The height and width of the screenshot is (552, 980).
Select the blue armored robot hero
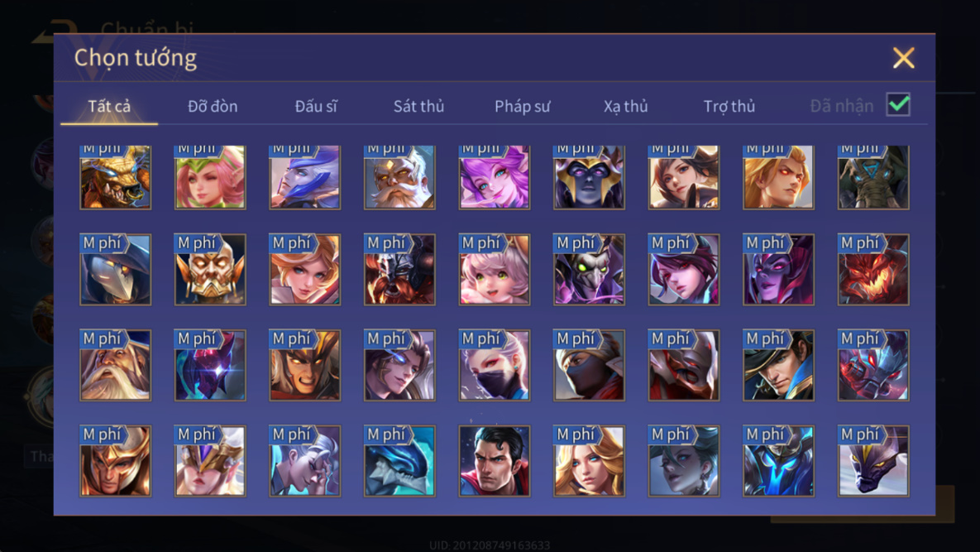(778, 461)
